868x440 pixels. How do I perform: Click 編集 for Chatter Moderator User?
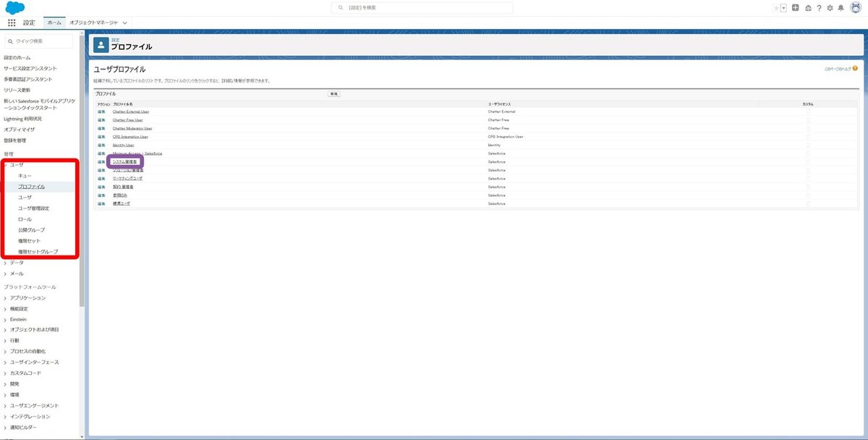[101, 128]
